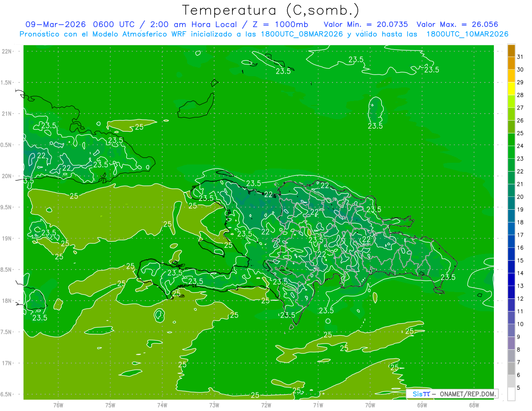Click the "22N" latitude axis label
Viewport: 532px width, 411px height.
8,51
